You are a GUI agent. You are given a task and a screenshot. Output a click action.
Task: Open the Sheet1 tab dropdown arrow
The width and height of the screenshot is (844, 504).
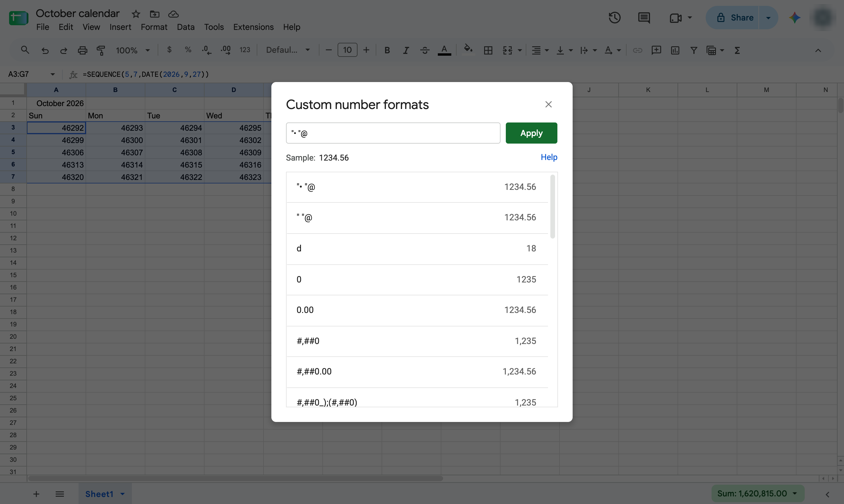pyautogui.click(x=122, y=494)
